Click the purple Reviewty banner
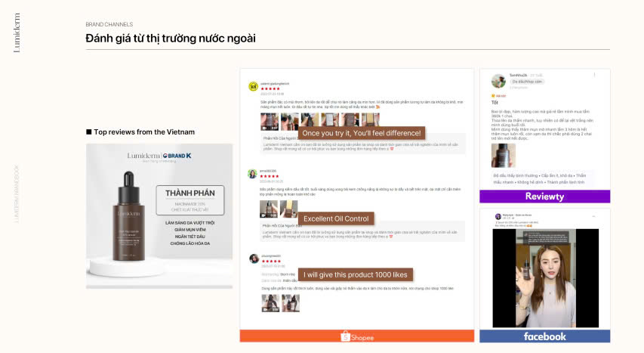The image size is (644, 353). pos(544,197)
